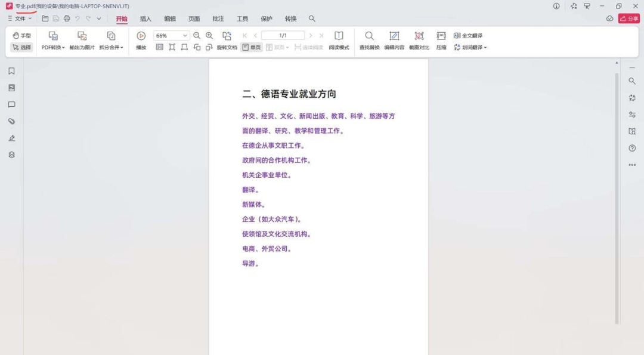Switch to the 插入 tab
Screen dimensions: 644x355
click(146, 19)
